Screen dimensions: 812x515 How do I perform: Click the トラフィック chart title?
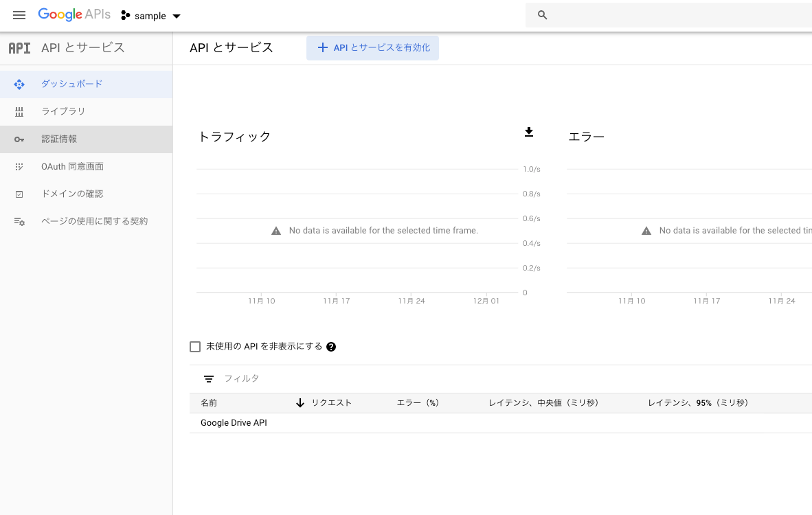[234, 137]
